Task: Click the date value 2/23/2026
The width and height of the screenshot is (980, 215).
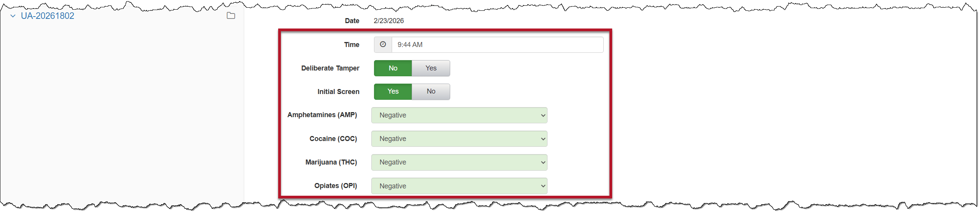Action: pos(389,21)
